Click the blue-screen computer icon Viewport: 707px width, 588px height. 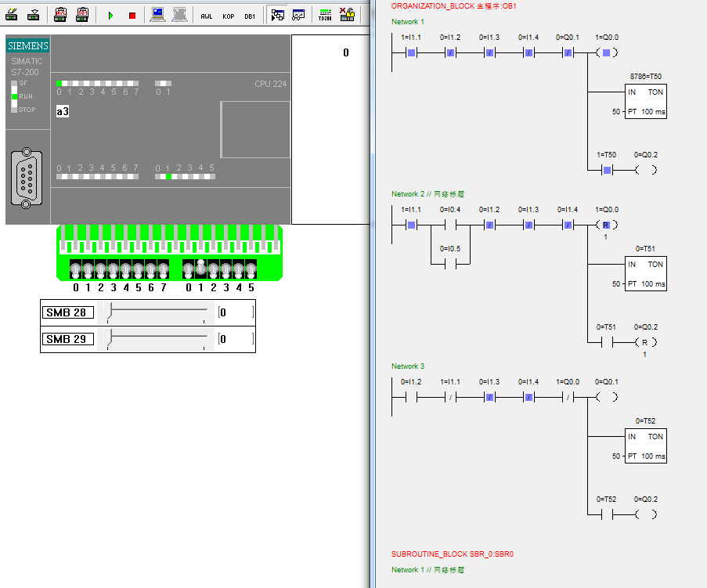click(158, 14)
